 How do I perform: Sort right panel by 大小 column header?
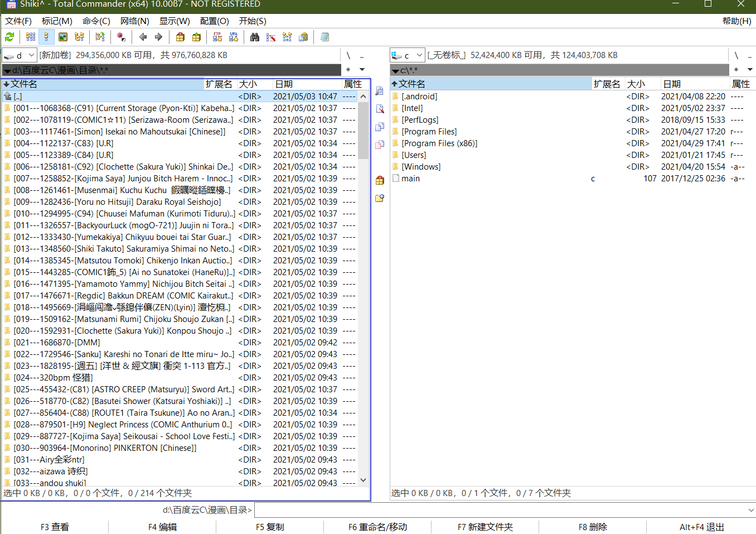[642, 84]
